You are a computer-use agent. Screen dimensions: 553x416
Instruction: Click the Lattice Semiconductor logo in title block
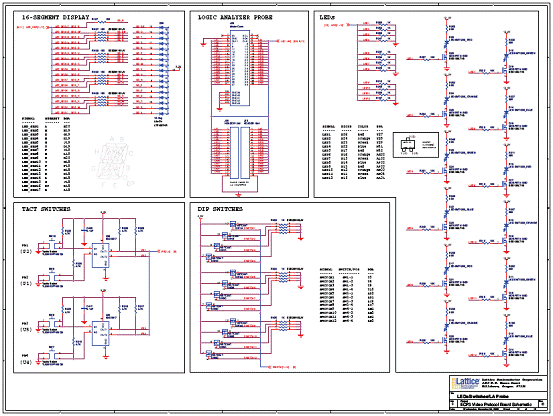[x=466, y=383]
